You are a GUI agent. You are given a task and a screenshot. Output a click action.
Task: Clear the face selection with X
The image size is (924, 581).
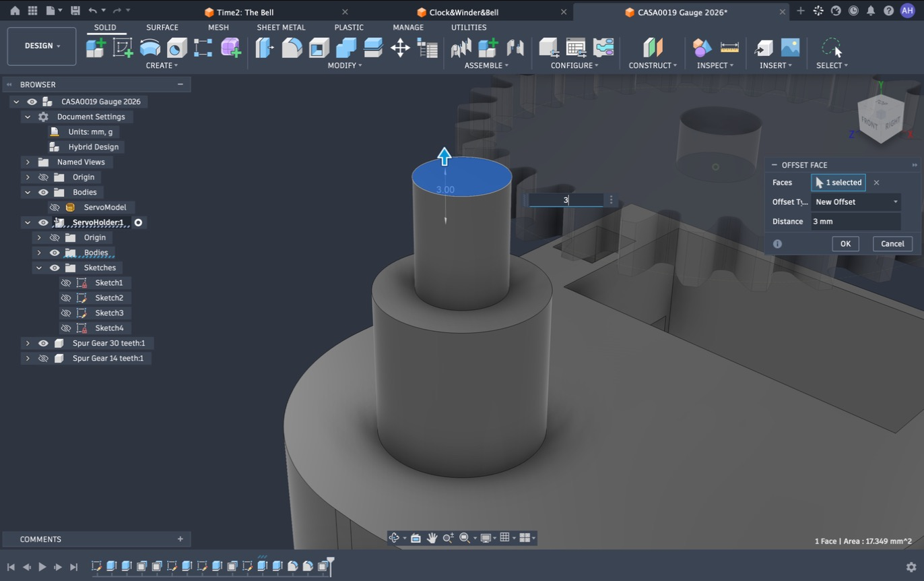tap(876, 183)
